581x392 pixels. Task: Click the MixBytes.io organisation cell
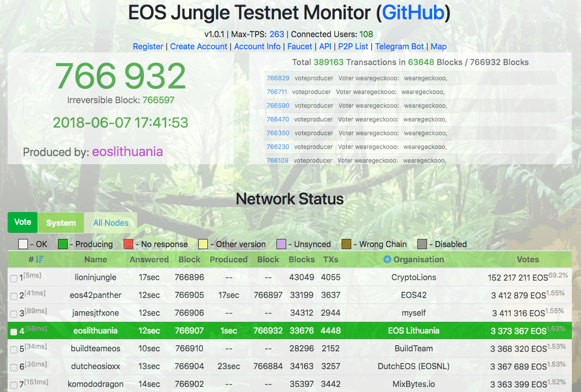pyautogui.click(x=414, y=384)
